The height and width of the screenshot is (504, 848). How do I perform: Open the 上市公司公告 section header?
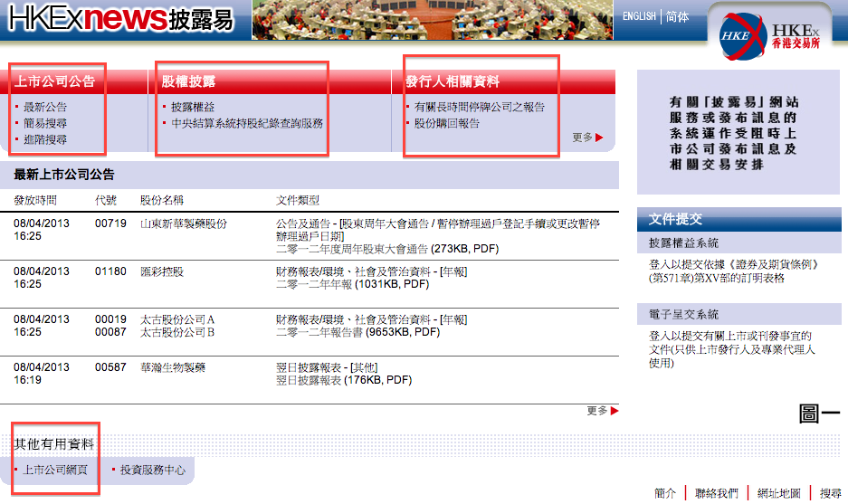pyautogui.click(x=54, y=81)
